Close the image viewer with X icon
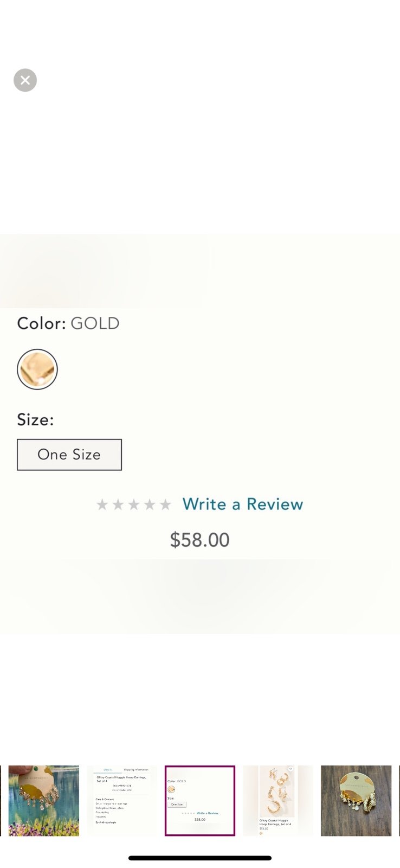This screenshot has height=868, width=400. (x=25, y=80)
